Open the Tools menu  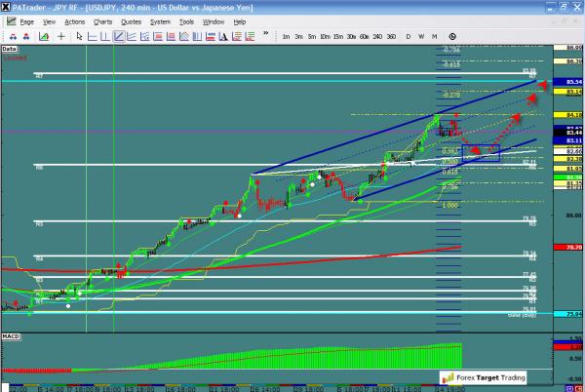(186, 20)
